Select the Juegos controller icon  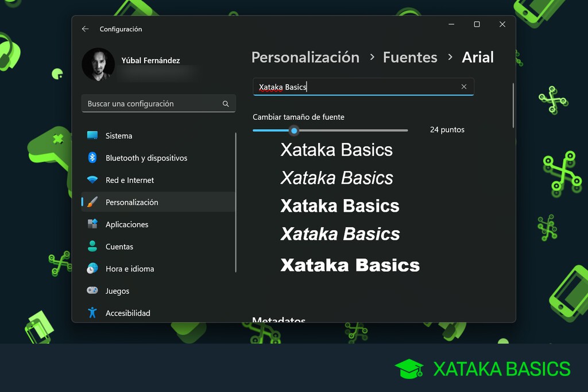(92, 291)
